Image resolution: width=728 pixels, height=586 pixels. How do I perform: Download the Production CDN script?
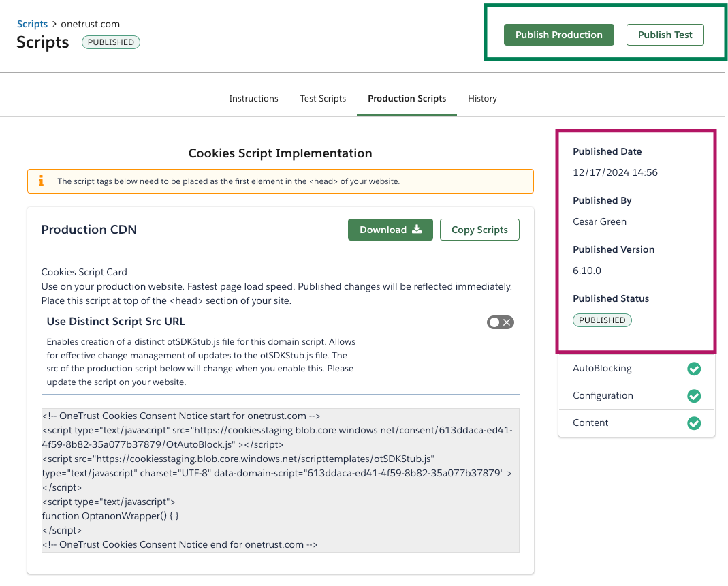391,230
